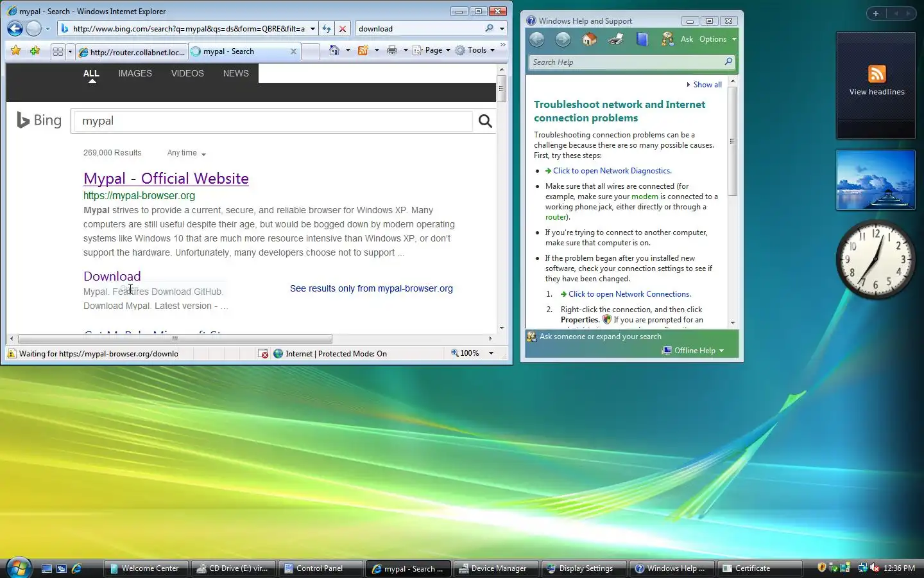Select the IMAGES tab on Bing

(x=135, y=73)
